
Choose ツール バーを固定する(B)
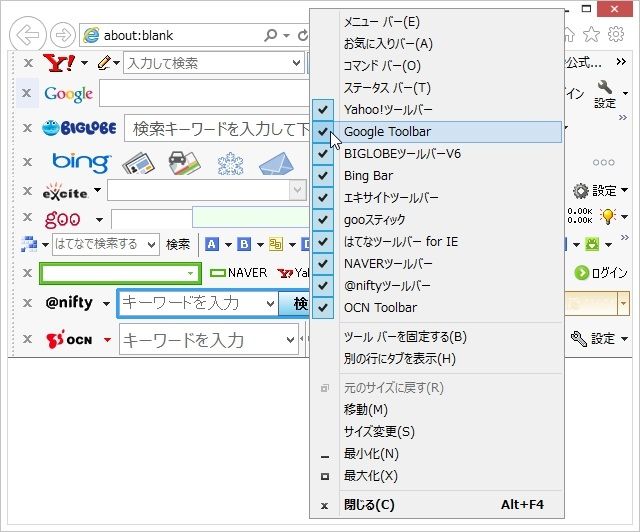[x=437, y=337]
